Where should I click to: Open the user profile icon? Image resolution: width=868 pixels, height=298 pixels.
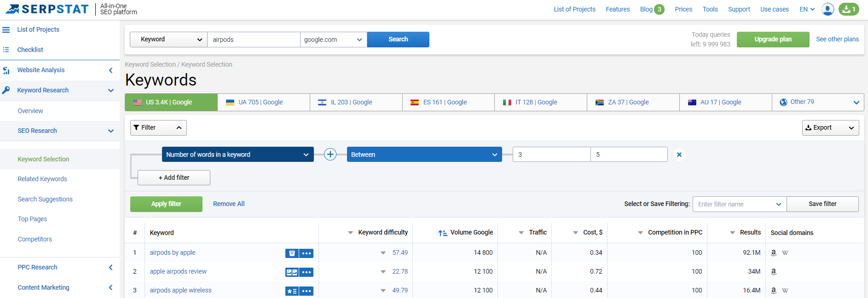[827, 9]
